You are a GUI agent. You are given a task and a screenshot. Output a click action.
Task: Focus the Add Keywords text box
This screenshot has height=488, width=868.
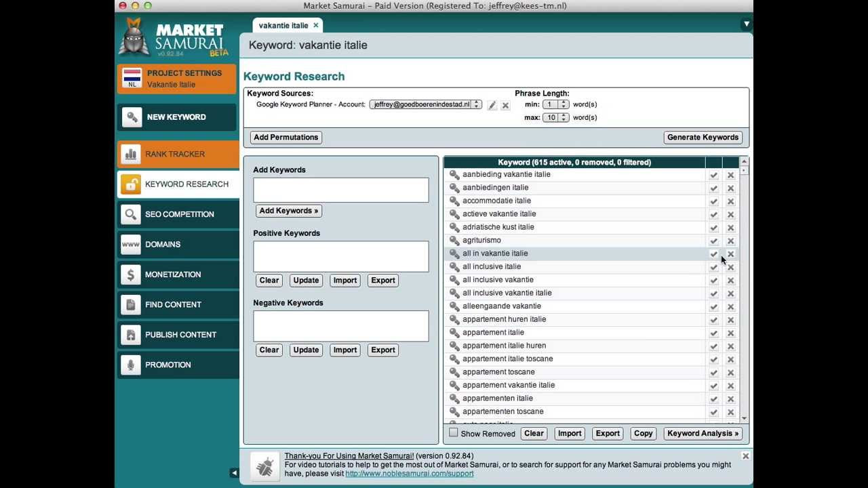pos(341,190)
